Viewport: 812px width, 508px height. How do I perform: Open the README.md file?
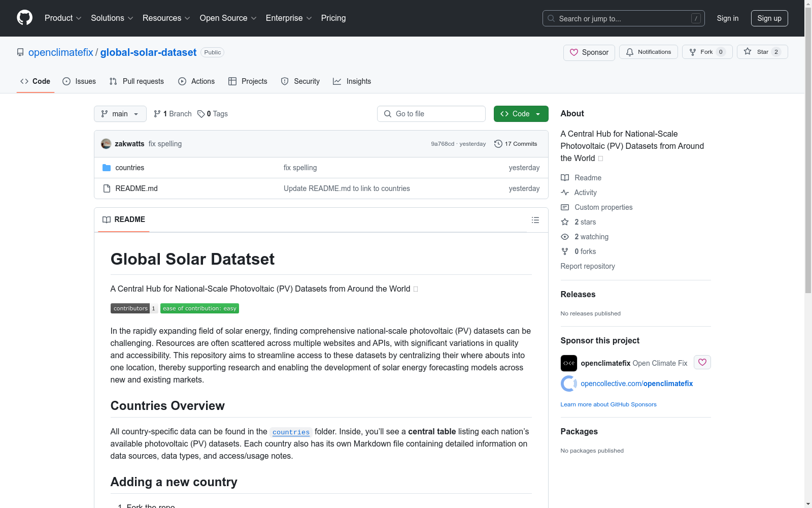click(137, 188)
